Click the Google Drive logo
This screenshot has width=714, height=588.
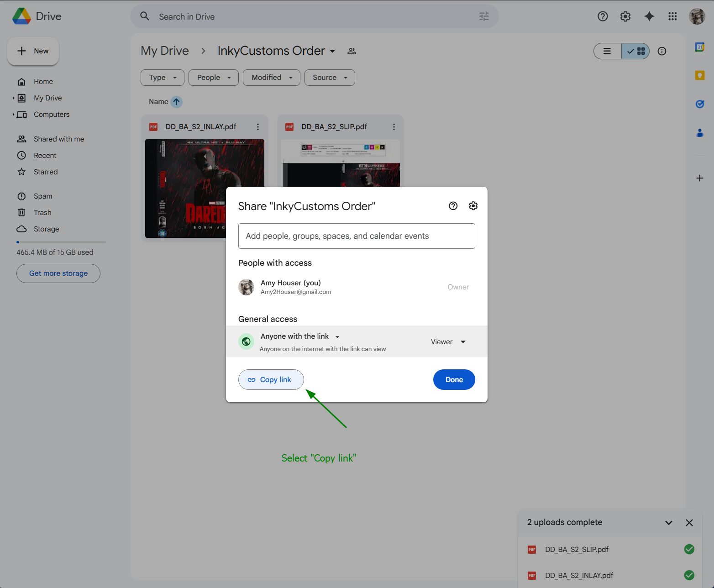21,16
